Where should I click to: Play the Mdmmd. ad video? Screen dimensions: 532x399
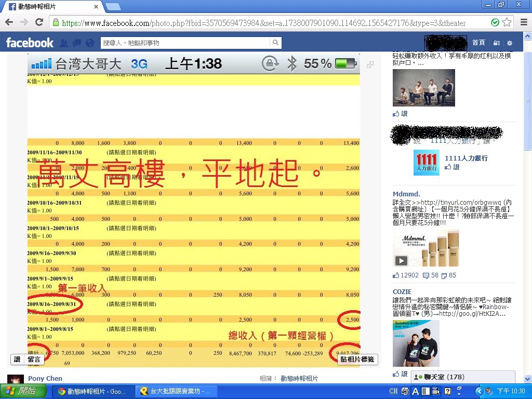[401, 261]
